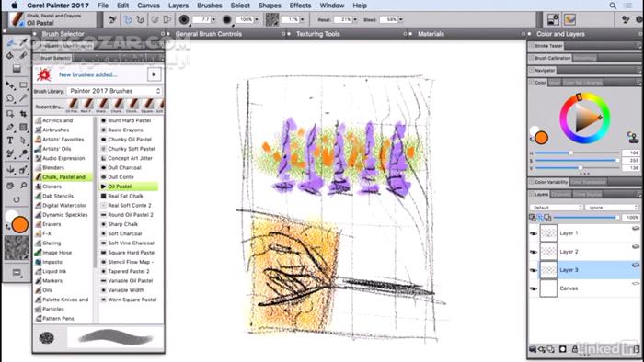The height and width of the screenshot is (362, 644).
Task: Select the Layer 1 row in Layers
Action: [585, 233]
